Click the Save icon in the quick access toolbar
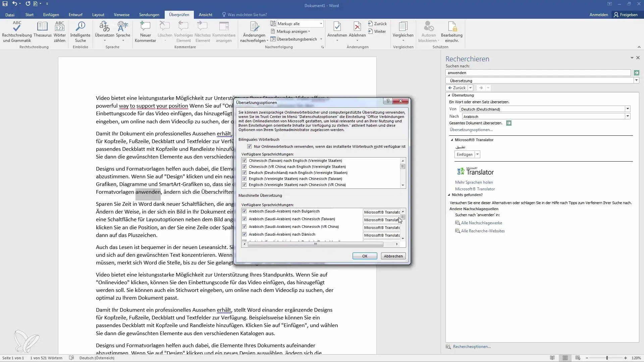Screen dimensions: 644x362 click(5, 4)
